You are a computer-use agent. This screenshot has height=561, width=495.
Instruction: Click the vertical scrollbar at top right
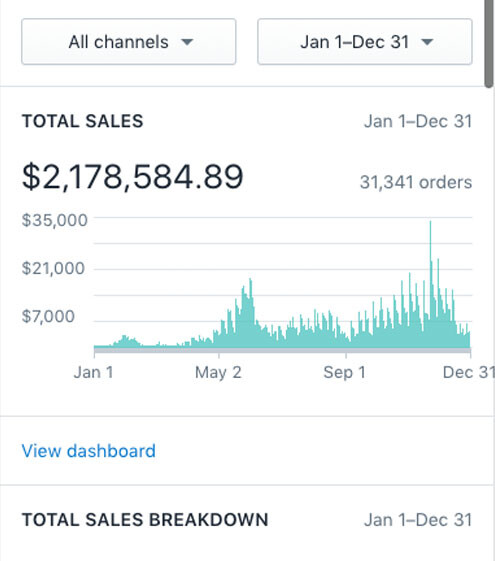tap(489, 43)
